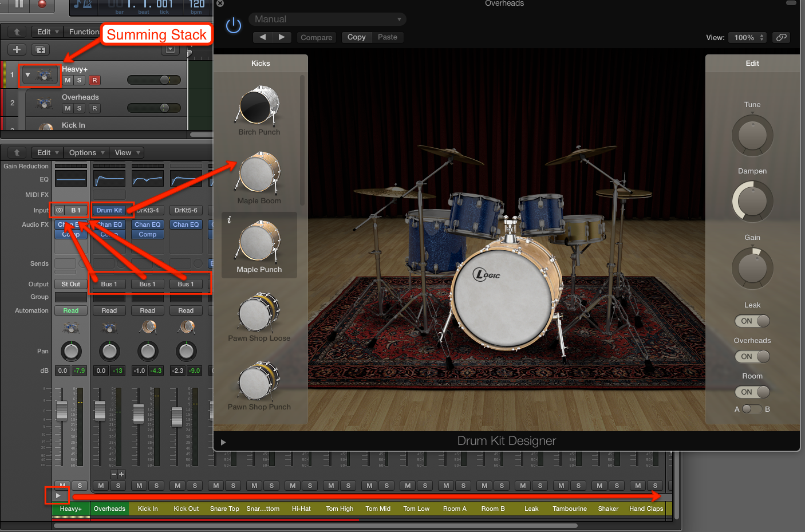Click the Overheads channel strip drum icon in mixer
The image size is (805, 532).
109,328
